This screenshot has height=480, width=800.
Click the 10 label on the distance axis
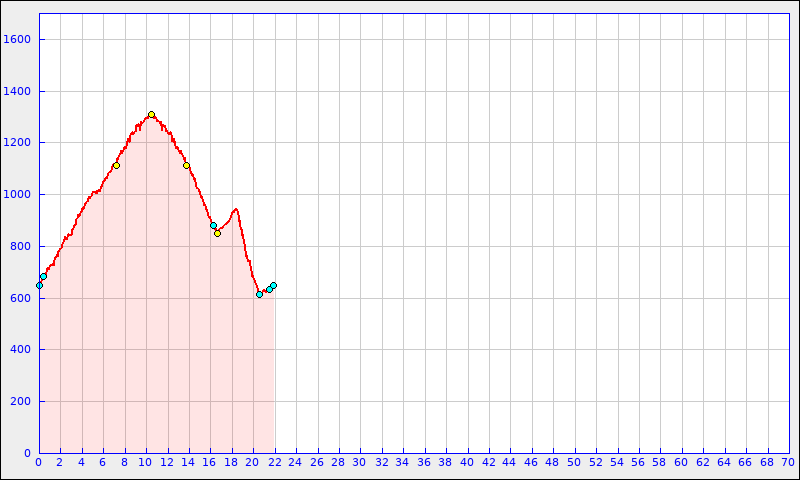click(145, 462)
